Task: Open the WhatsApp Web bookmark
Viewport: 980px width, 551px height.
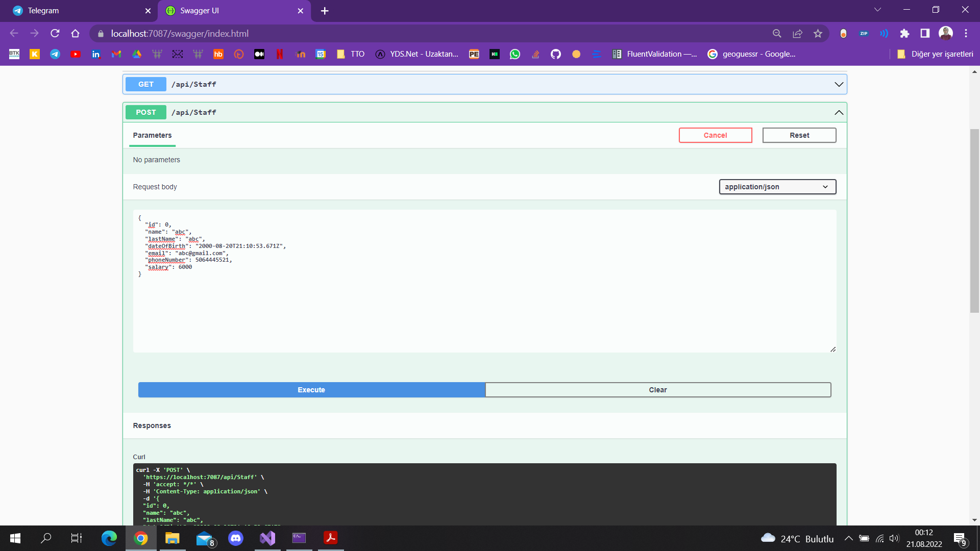Action: tap(515, 54)
